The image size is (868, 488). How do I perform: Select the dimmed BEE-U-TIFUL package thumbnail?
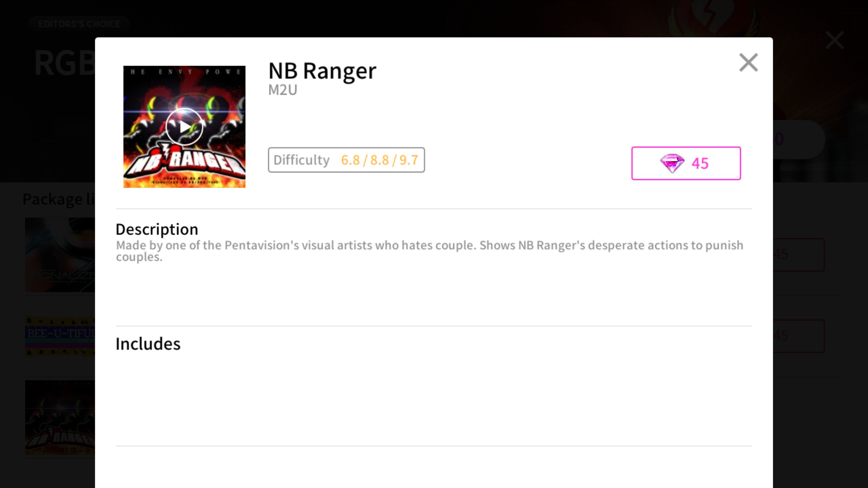(x=60, y=336)
